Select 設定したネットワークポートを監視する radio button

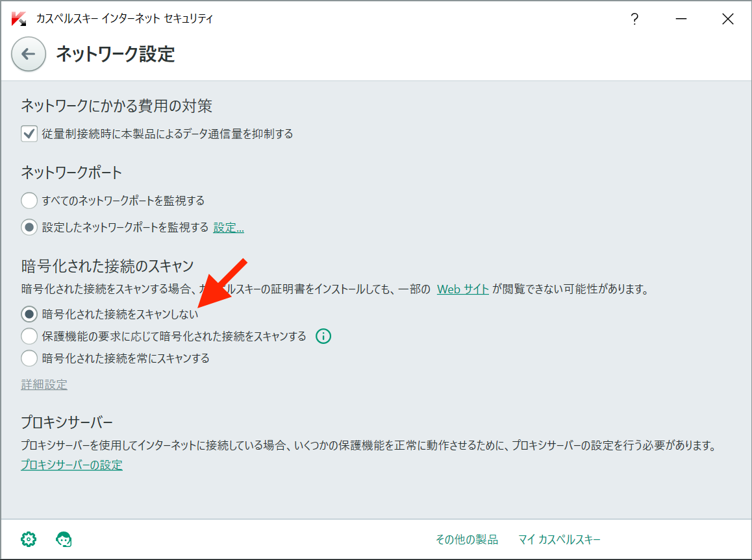click(29, 227)
